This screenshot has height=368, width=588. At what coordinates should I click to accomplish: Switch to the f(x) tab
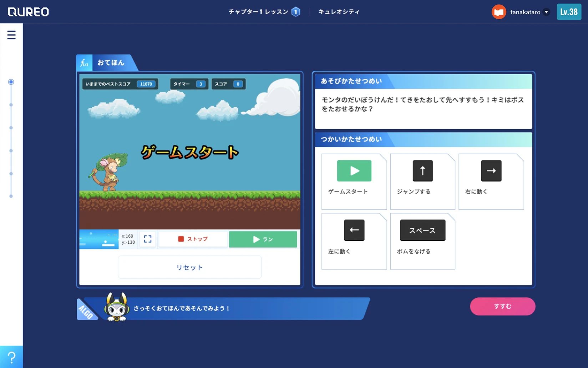[84, 63]
